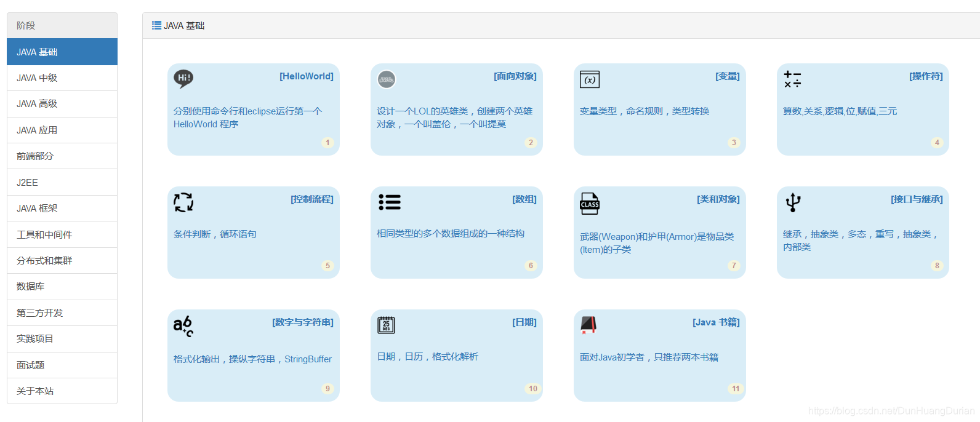Click number badge 9 on 数字与字符串 card
Screen dimensions: 980x422
tap(327, 389)
